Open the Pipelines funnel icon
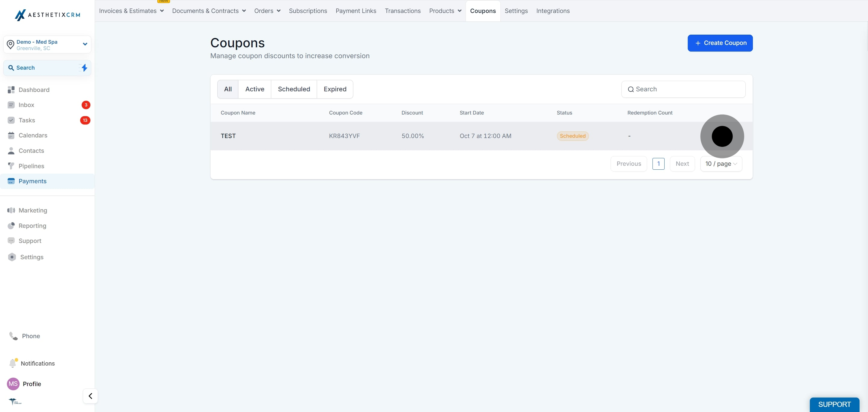This screenshot has width=868, height=412. tap(11, 166)
